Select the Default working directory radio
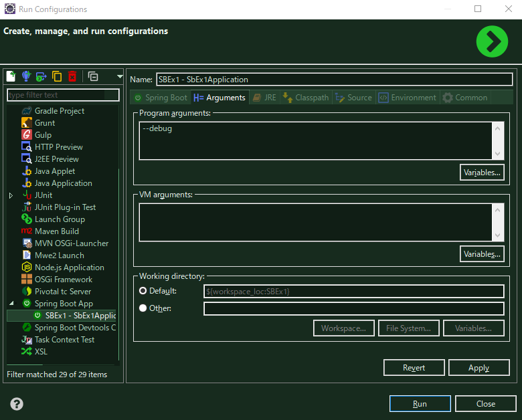 [143, 291]
